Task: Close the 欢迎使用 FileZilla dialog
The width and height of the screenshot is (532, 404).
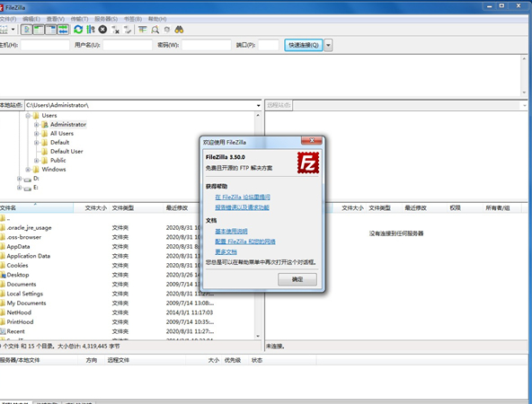Action: coord(312,140)
